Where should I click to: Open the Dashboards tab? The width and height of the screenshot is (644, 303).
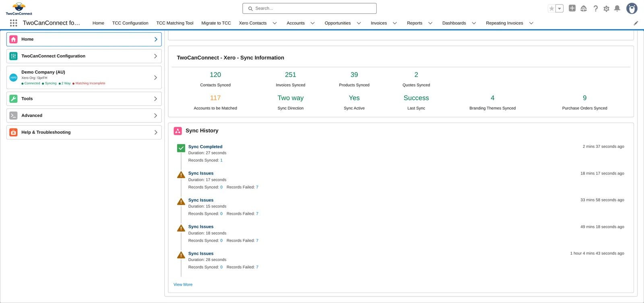(x=454, y=23)
